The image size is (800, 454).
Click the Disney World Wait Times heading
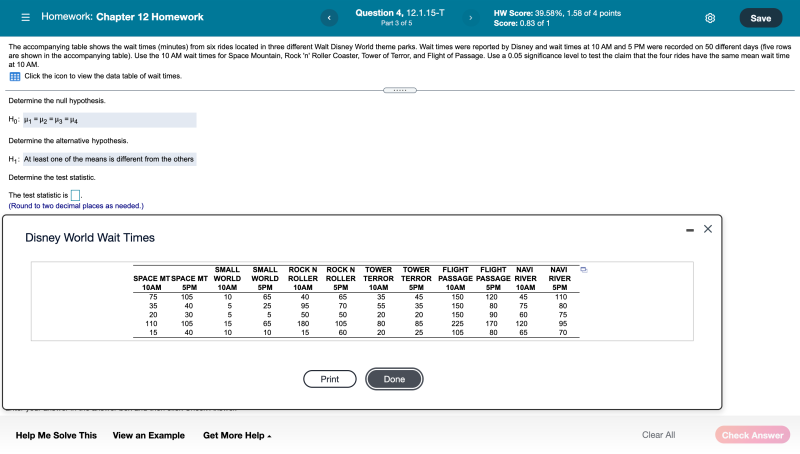pos(90,238)
